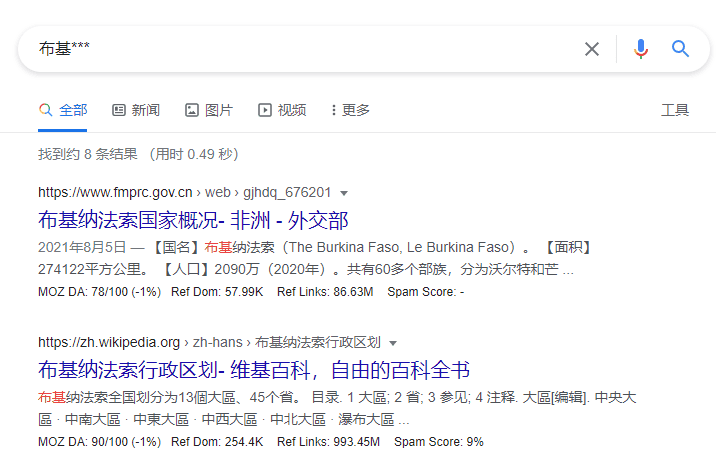
Task: Start voice search with the microphone icon
Action: pyautogui.click(x=641, y=49)
